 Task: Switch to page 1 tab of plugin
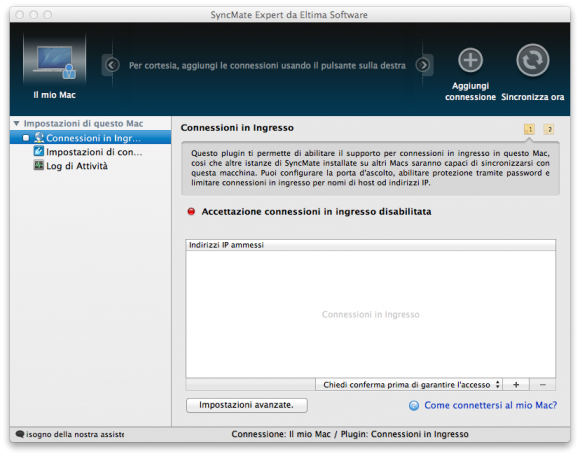point(530,129)
